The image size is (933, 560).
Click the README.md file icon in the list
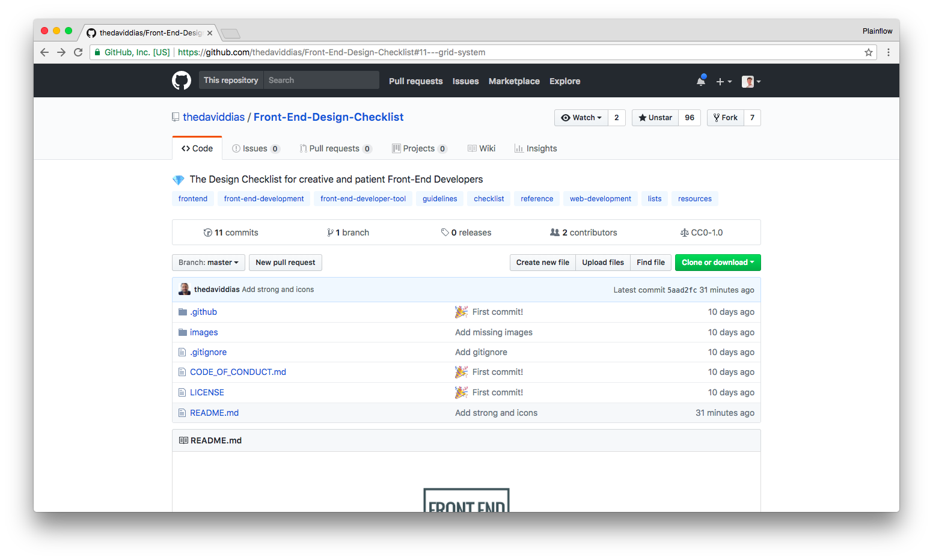[182, 413]
